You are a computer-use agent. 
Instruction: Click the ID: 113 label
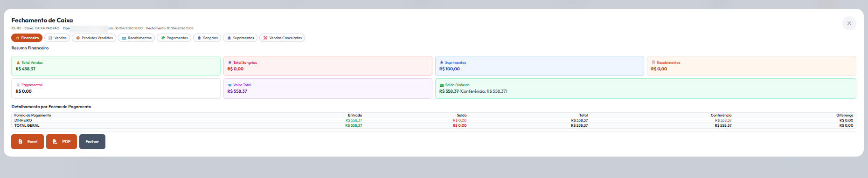[x=16, y=28]
